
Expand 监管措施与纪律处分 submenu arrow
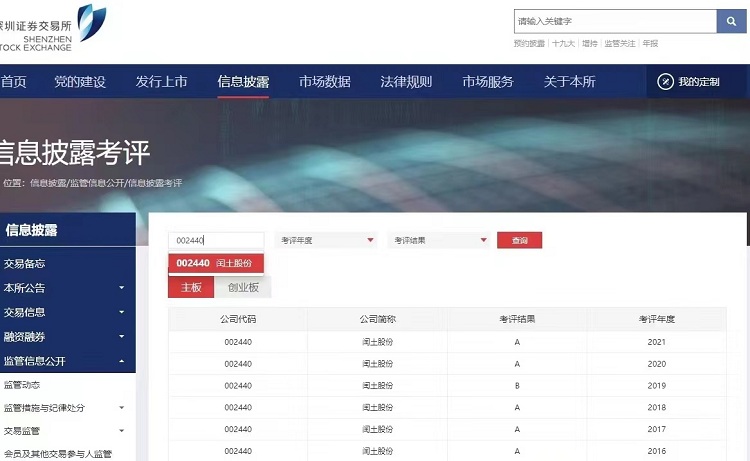click(x=122, y=408)
